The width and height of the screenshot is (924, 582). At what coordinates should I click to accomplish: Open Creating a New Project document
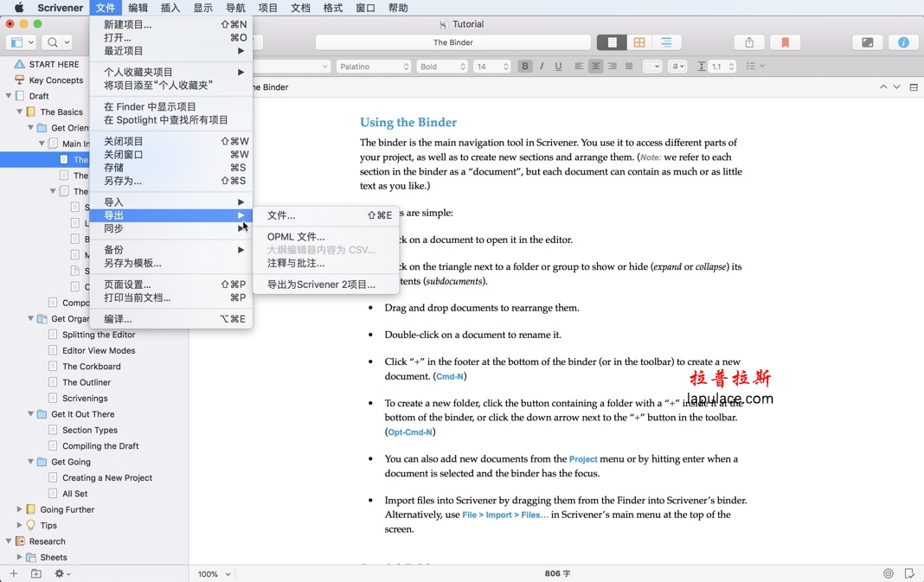(x=107, y=477)
